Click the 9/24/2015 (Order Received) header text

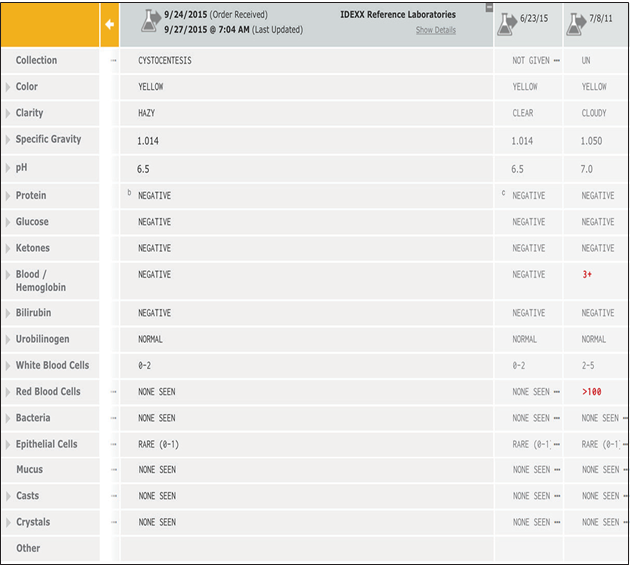coord(216,15)
